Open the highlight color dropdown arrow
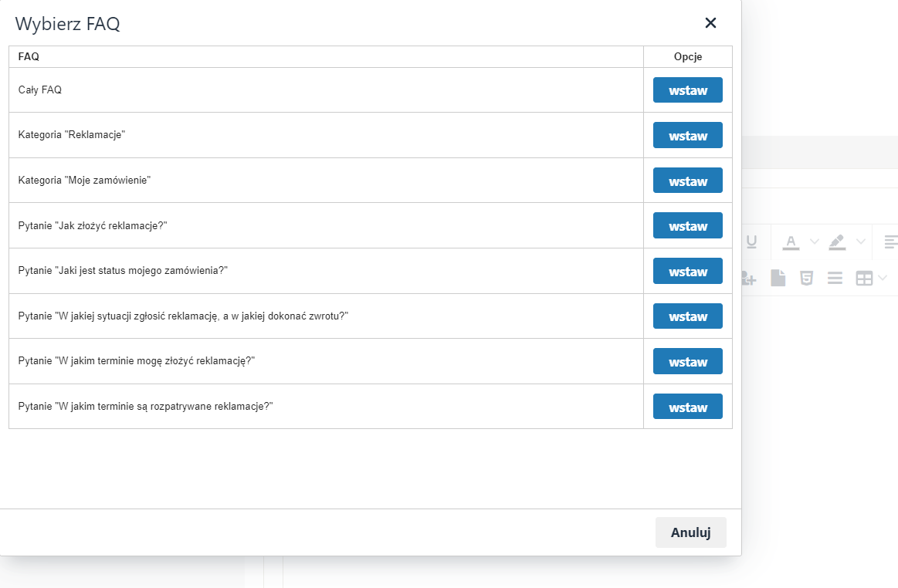Screen dimensions: 898x588 [860, 242]
